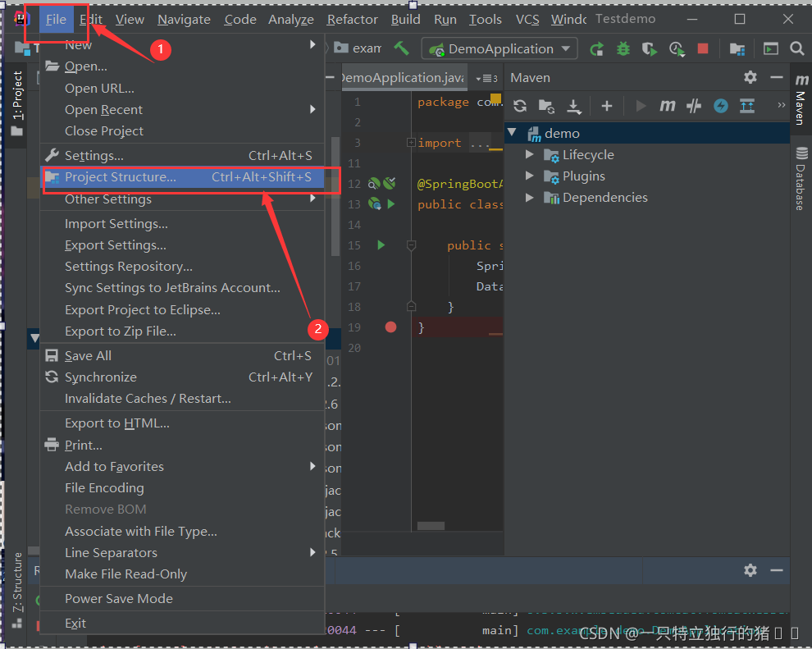Toggle the 1: Project tool window
Viewport: 812px width, 649px height.
tap(16, 103)
